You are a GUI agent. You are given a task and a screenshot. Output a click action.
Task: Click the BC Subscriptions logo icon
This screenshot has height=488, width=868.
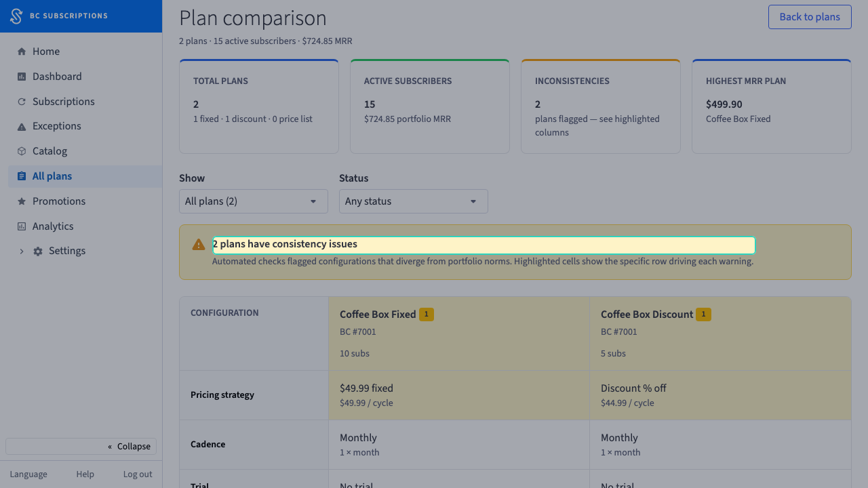(x=16, y=16)
